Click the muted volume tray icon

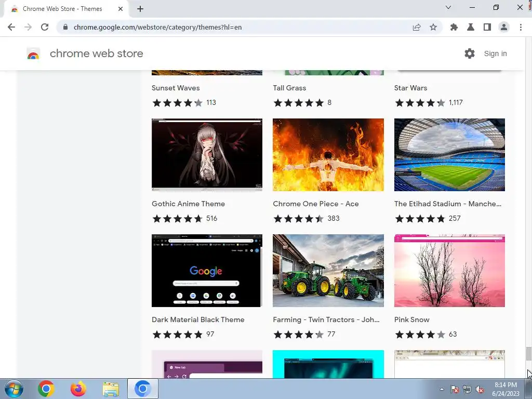[480, 389]
